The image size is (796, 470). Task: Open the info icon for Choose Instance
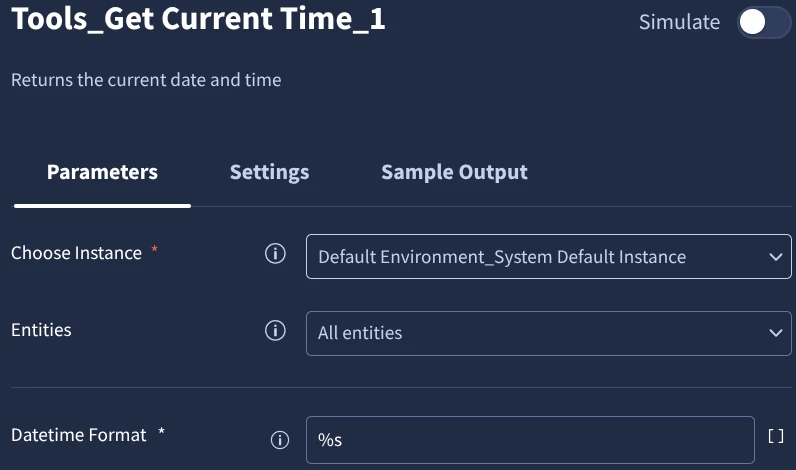click(275, 253)
